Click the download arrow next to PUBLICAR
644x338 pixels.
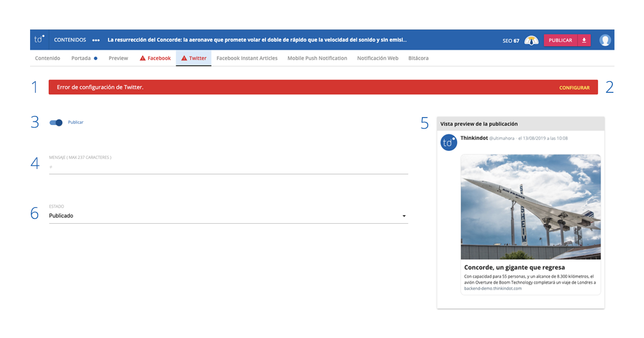584,40
